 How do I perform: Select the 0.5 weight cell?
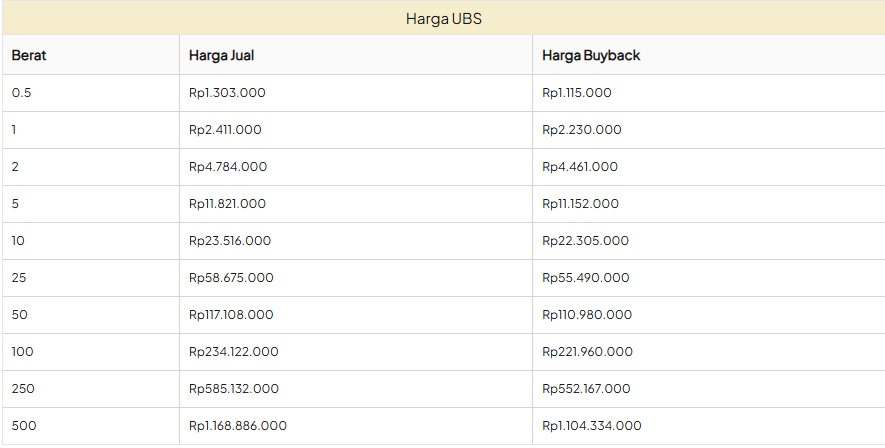pyautogui.click(x=22, y=92)
